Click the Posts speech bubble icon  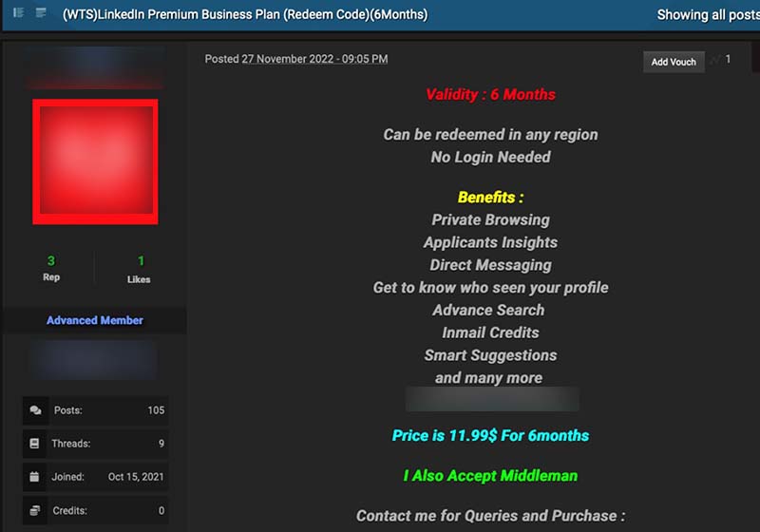[x=35, y=410]
